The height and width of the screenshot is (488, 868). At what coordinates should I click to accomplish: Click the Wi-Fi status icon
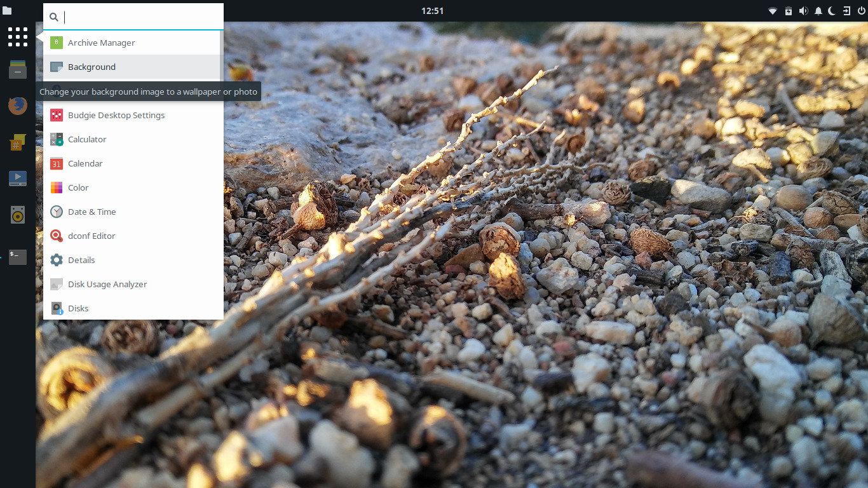coord(772,11)
